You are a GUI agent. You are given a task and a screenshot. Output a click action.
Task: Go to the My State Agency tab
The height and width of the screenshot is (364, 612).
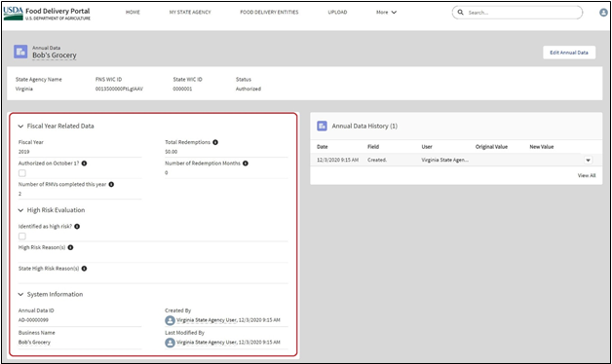[x=190, y=13]
